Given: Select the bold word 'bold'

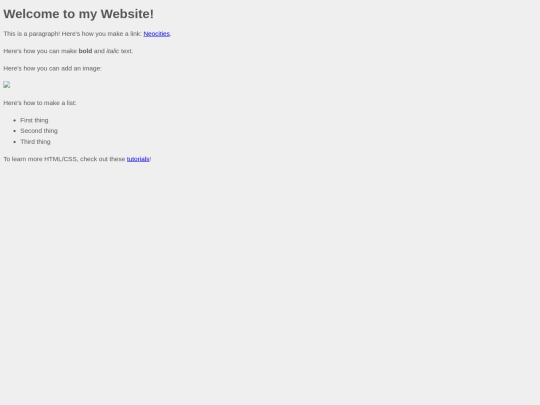Looking at the screenshot, I should 85,51.
